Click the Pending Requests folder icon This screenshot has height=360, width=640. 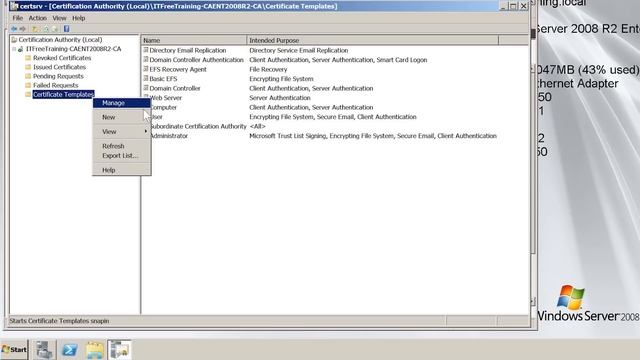28,76
